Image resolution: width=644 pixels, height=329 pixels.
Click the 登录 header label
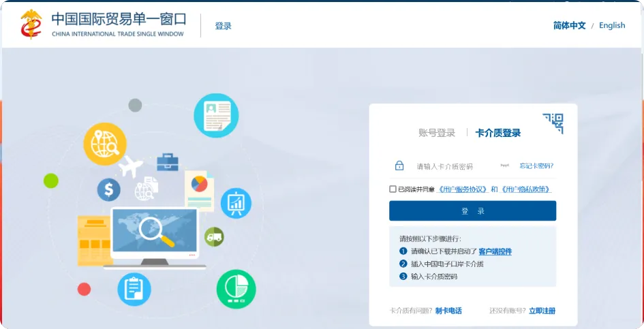pos(224,26)
